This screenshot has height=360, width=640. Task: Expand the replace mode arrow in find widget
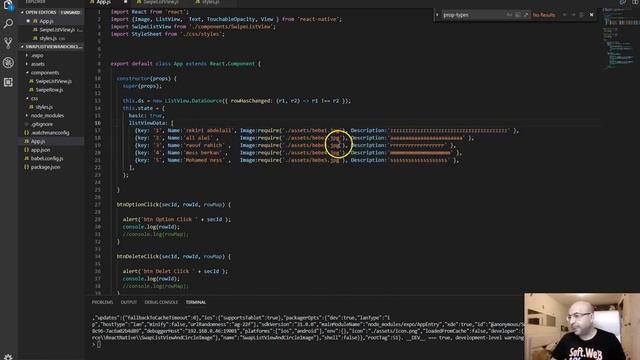coord(437,15)
